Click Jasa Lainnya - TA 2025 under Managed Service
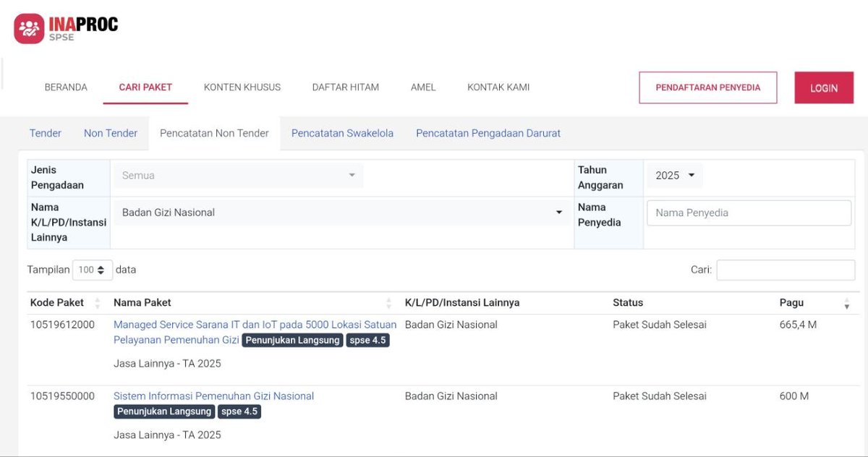The image size is (868, 457). (x=167, y=363)
